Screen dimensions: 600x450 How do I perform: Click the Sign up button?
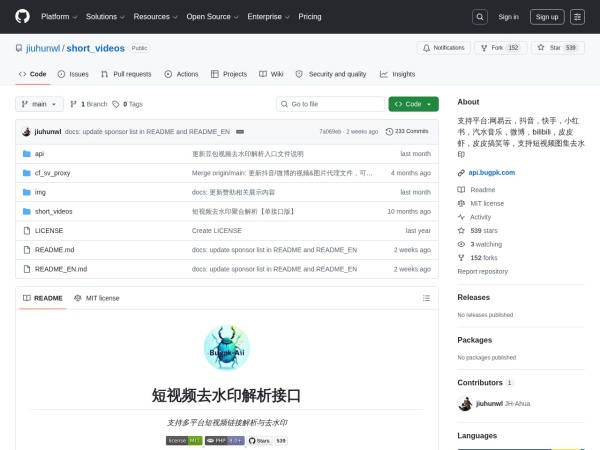pos(547,17)
